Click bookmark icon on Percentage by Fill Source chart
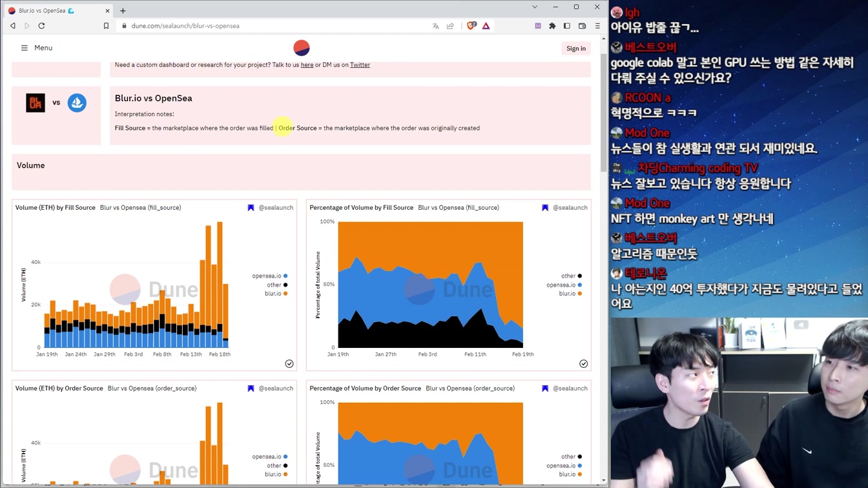This screenshot has height=488, width=868. pos(545,208)
